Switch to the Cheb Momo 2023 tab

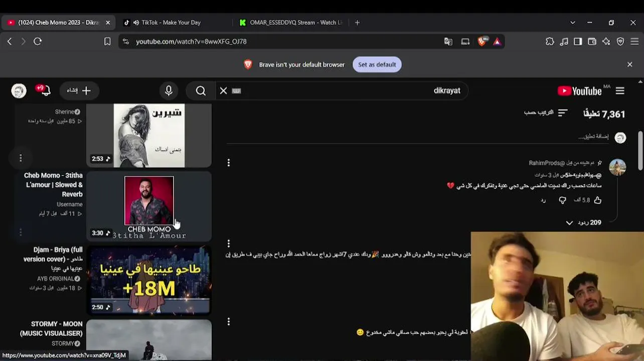click(x=58, y=23)
